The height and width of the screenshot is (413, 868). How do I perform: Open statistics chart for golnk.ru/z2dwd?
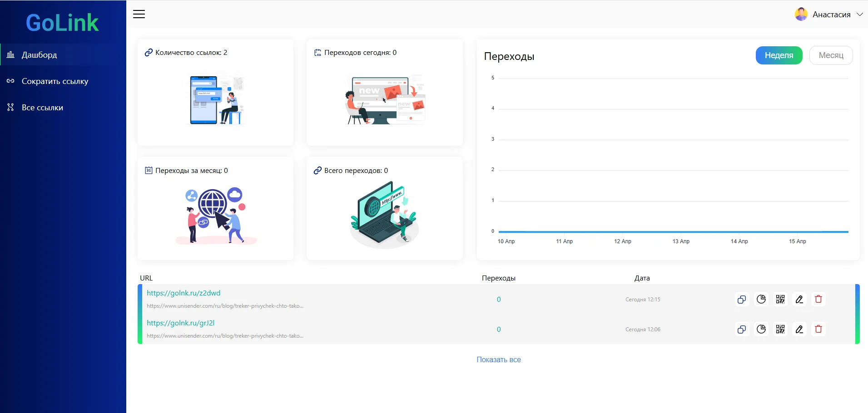[761, 300]
